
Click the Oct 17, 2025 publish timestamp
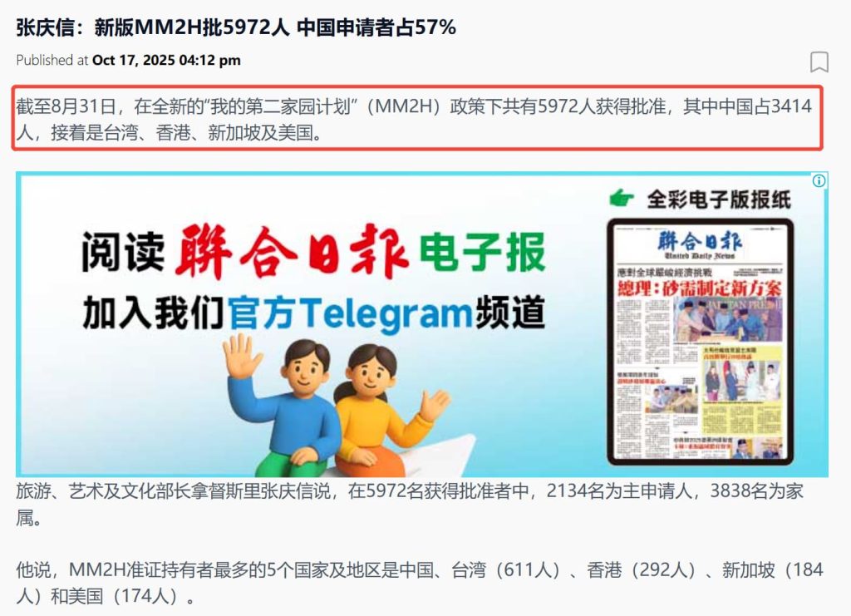166,60
